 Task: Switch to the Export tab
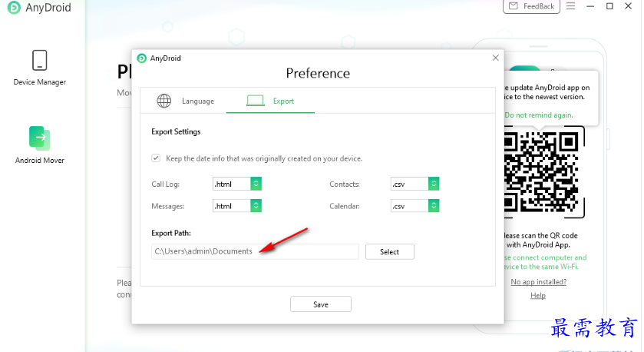pos(270,101)
